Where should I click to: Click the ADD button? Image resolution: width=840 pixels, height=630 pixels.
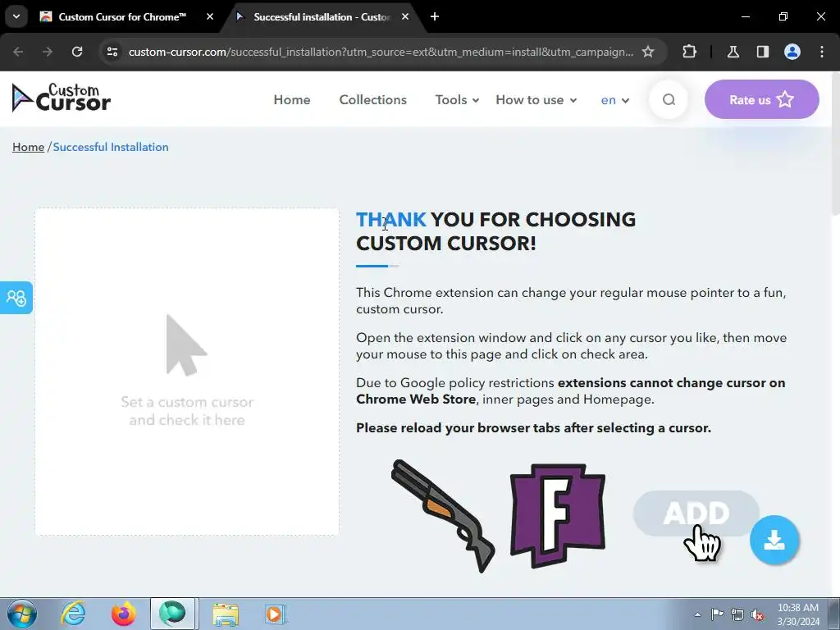pyautogui.click(x=696, y=514)
